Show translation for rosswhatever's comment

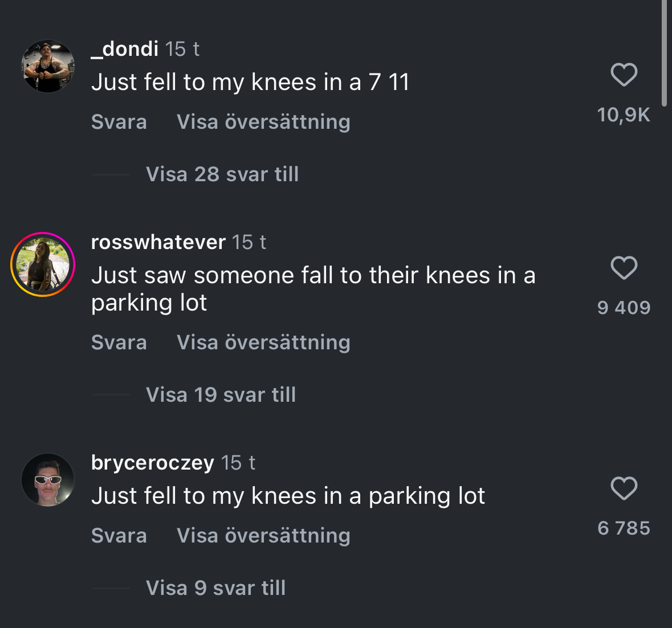[x=263, y=342]
